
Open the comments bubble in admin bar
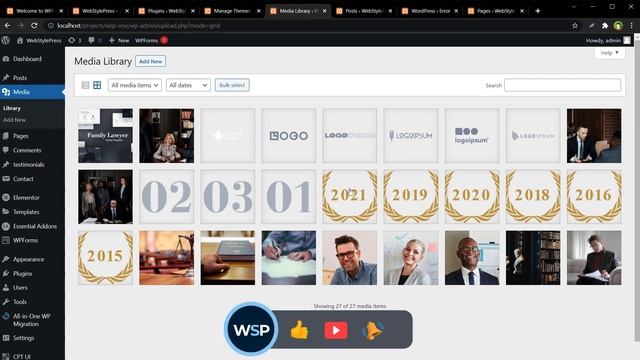point(94,40)
